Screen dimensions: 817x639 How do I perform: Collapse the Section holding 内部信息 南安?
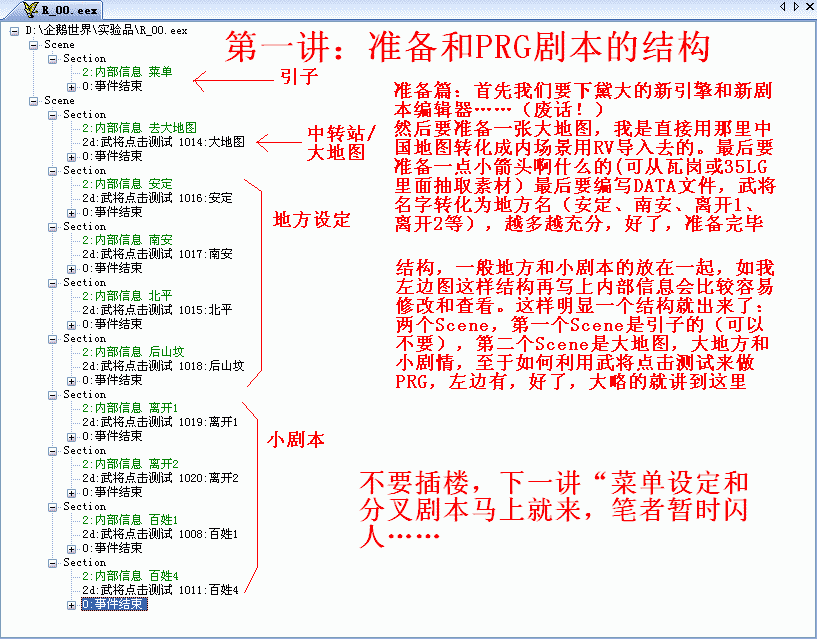pyautogui.click(x=53, y=227)
